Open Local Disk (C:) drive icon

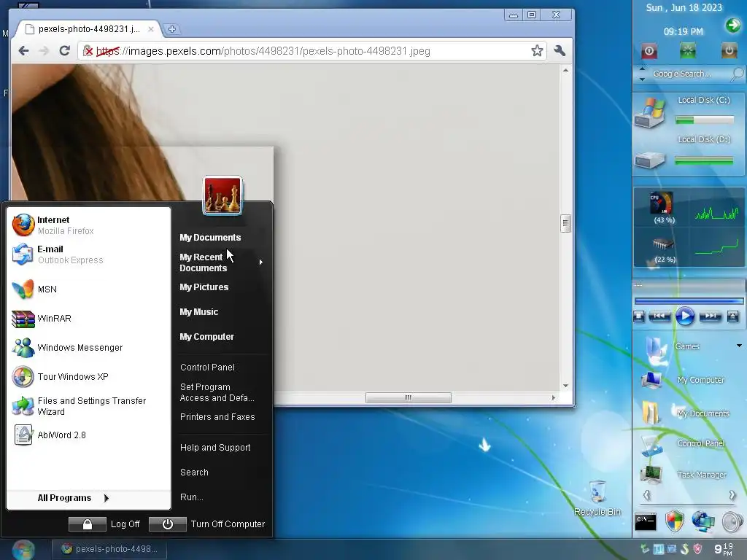pyautogui.click(x=650, y=113)
